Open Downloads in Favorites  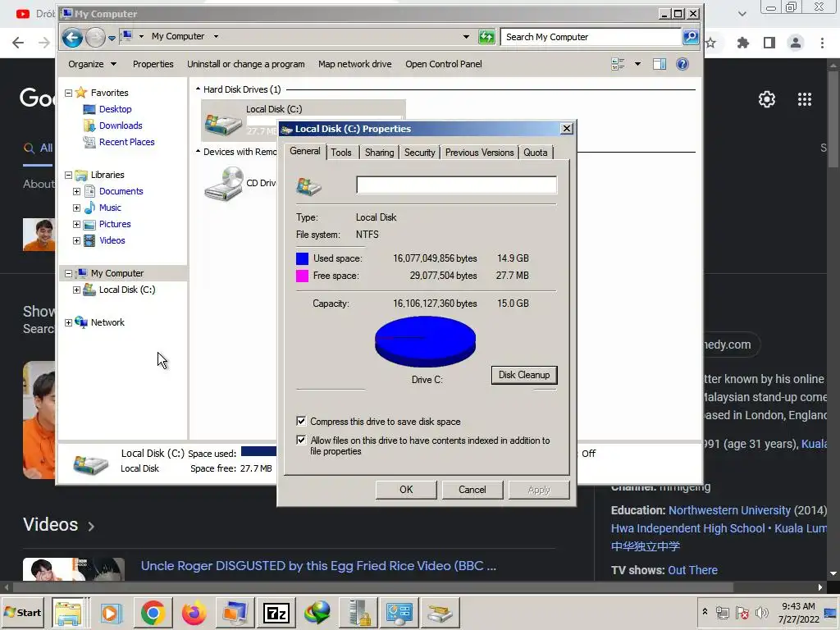click(x=121, y=126)
